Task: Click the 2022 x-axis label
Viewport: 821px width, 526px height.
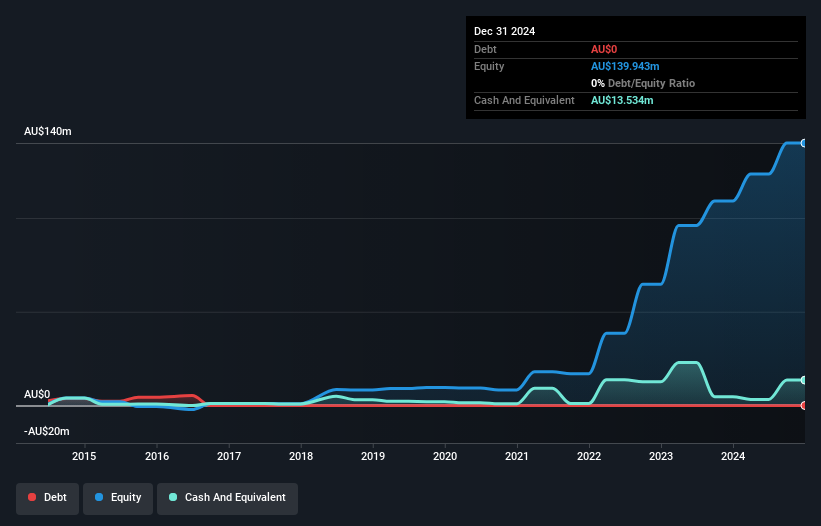Action: click(x=589, y=456)
